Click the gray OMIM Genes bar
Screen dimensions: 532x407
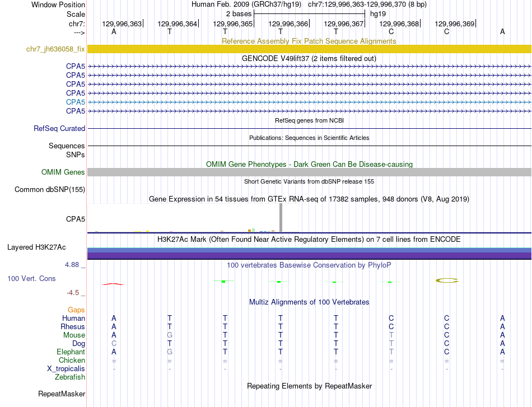[x=309, y=172]
